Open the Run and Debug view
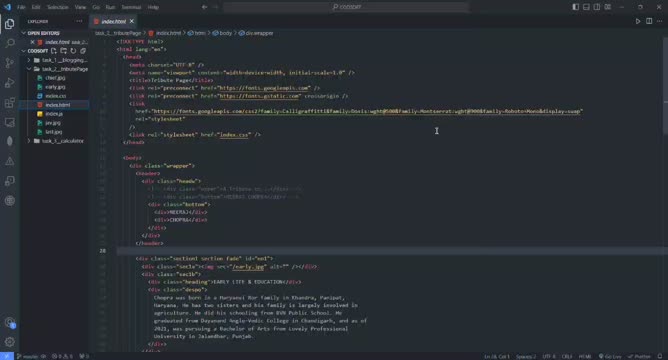The width and height of the screenshot is (668, 360). 9,83
